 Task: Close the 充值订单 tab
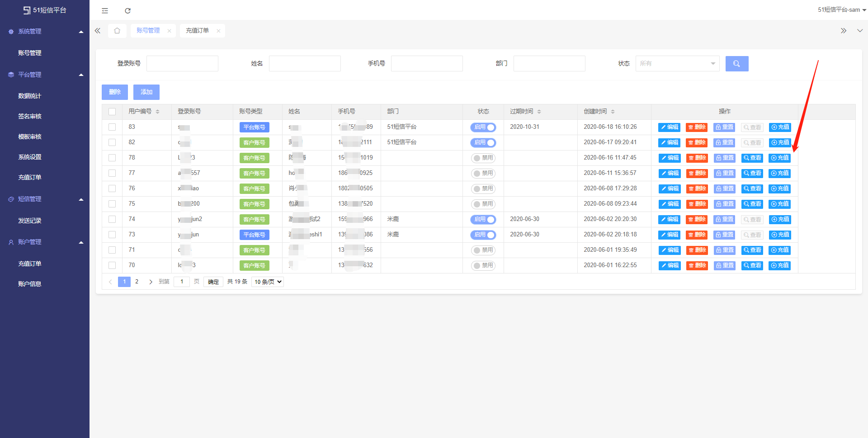point(218,31)
